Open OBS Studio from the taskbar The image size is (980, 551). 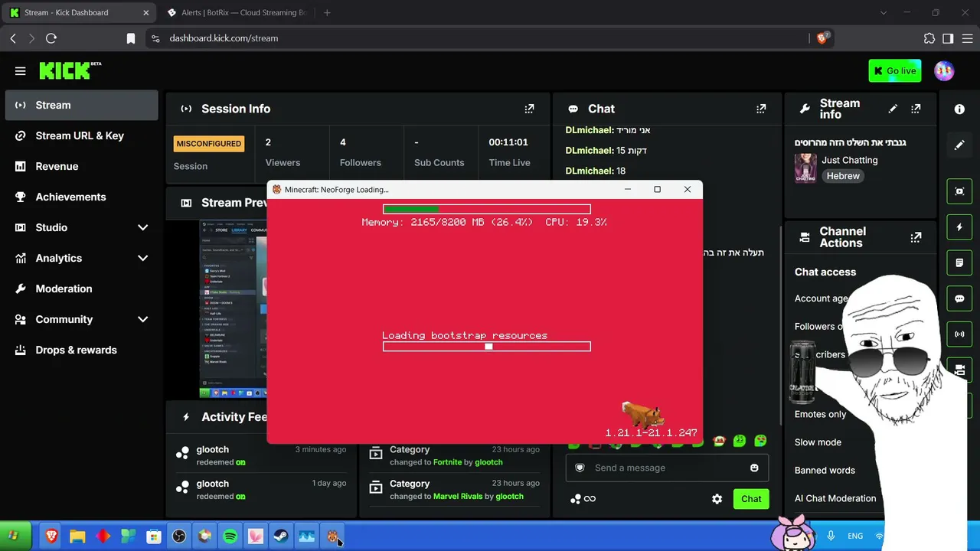pos(179,536)
